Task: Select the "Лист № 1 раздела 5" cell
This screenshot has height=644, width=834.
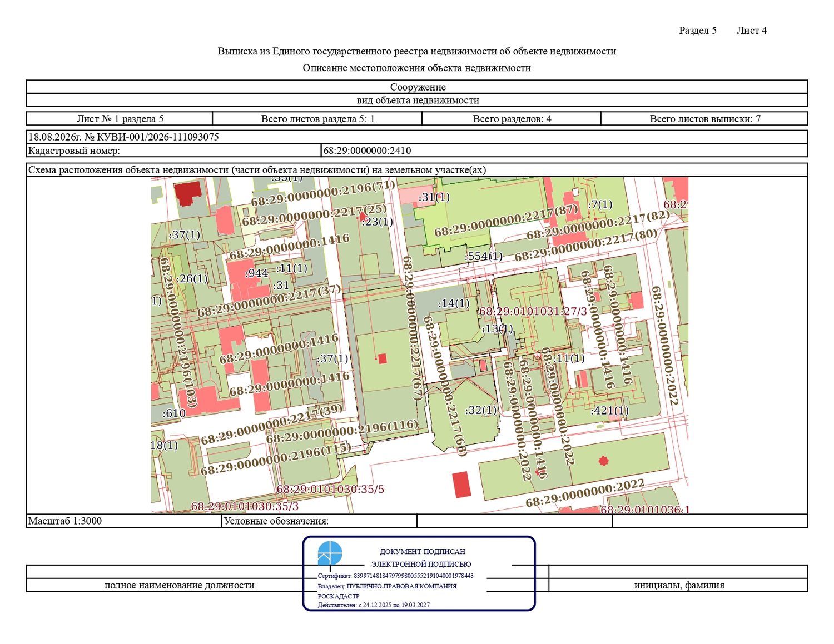Action: (x=120, y=119)
